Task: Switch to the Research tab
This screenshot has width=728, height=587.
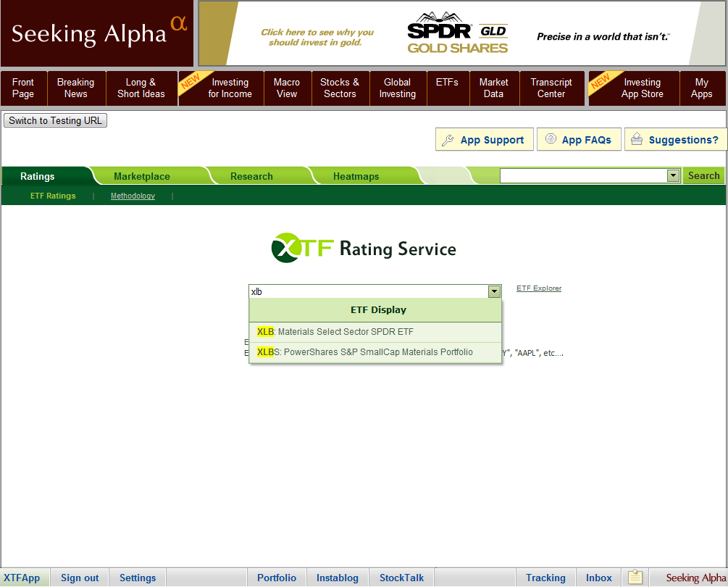Action: click(x=251, y=176)
